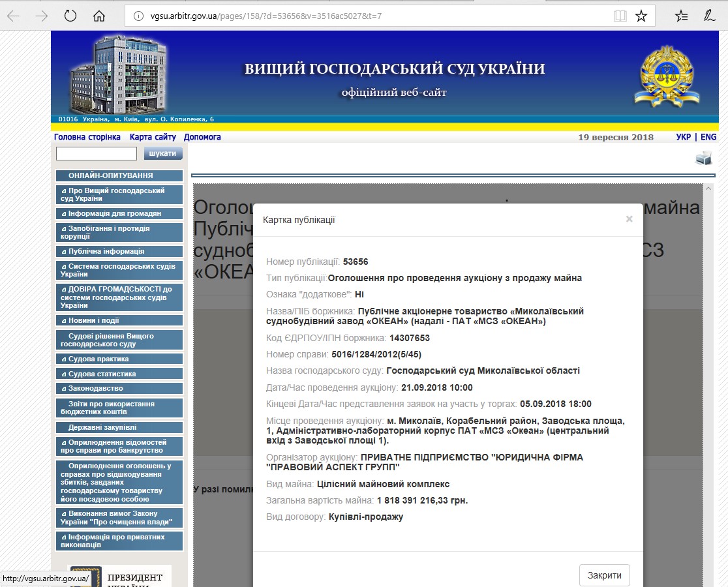This screenshot has width=728, height=587.
Task: Open the favorites hub icon
Action: [x=681, y=16]
